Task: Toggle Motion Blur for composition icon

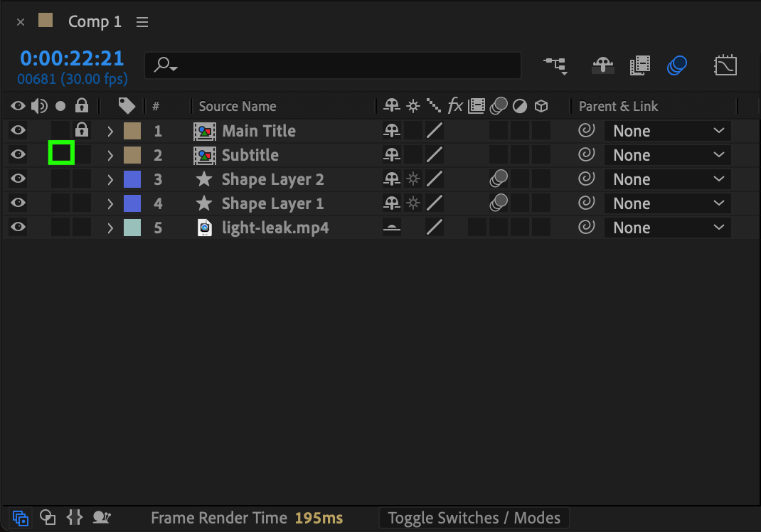Action: [677, 65]
